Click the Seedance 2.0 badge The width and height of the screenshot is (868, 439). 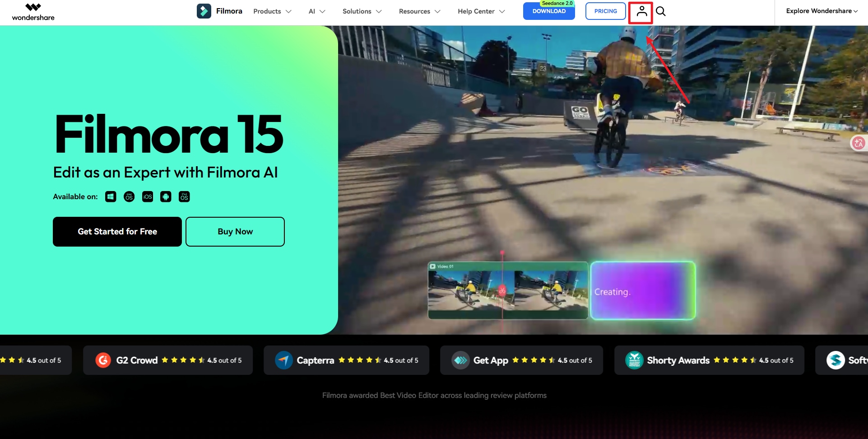[557, 3]
